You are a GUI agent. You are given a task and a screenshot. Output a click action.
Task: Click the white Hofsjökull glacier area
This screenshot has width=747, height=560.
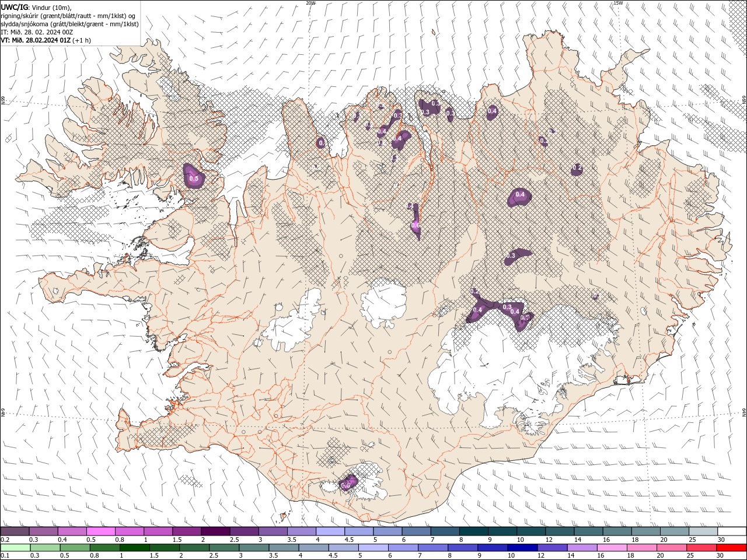pyautogui.click(x=384, y=303)
